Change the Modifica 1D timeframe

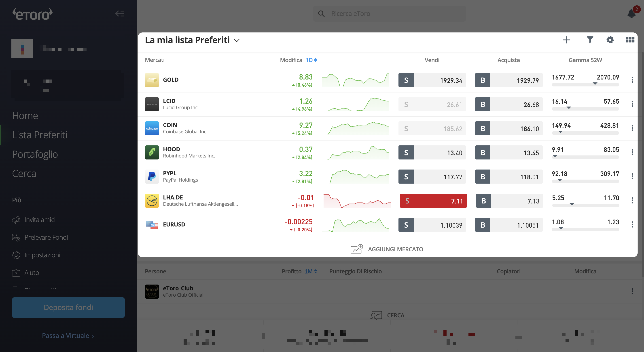(x=311, y=60)
